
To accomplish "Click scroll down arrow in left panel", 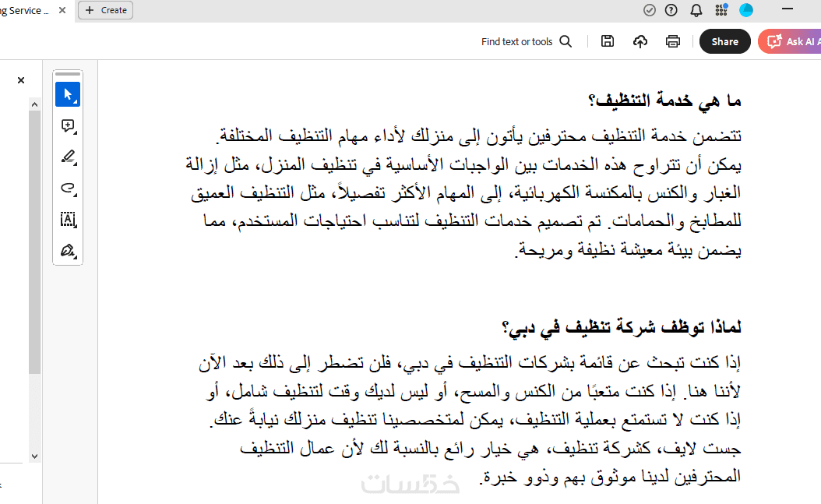I will coord(34,456).
